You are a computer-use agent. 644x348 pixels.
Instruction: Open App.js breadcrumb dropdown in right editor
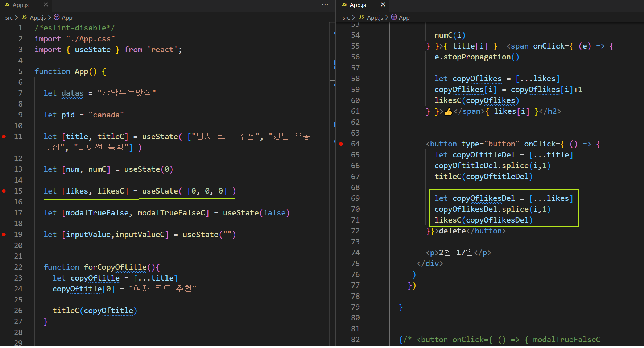pyautogui.click(x=375, y=18)
